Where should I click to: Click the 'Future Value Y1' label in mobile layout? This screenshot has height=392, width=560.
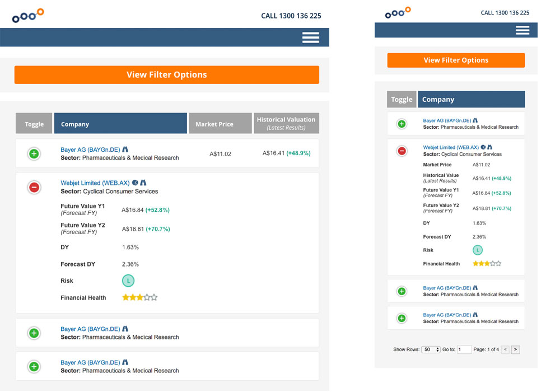pos(441,190)
